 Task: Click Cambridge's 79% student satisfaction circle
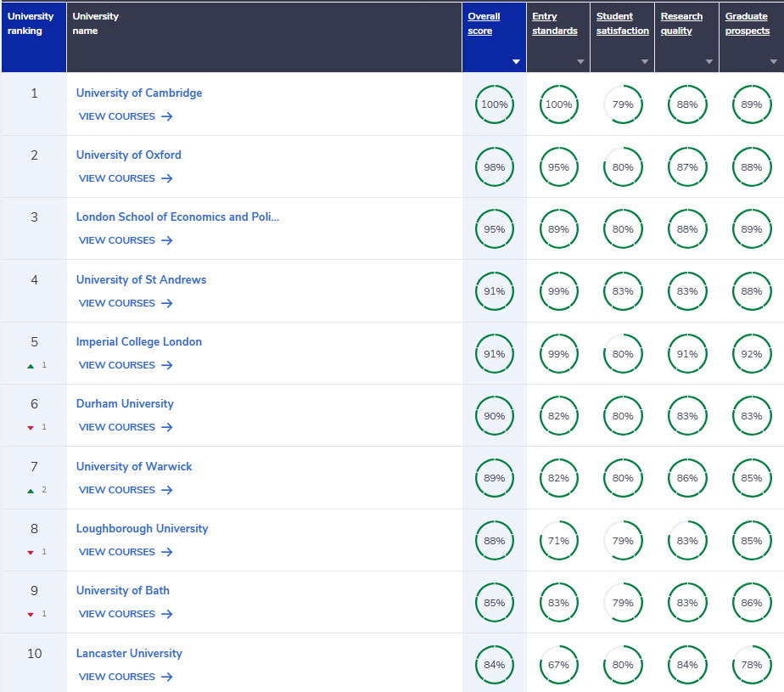pyautogui.click(x=623, y=104)
